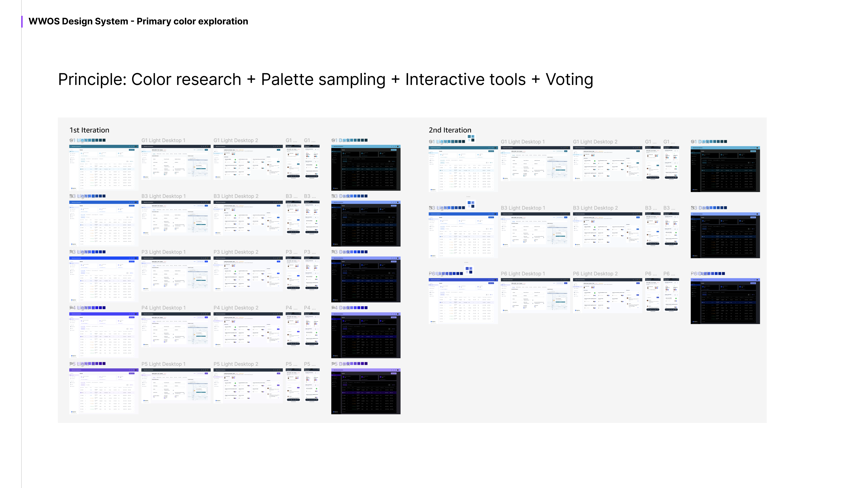
Task: Select the 2nd Iteration P6 Light Desktop 1 frame
Action: pyautogui.click(x=535, y=295)
